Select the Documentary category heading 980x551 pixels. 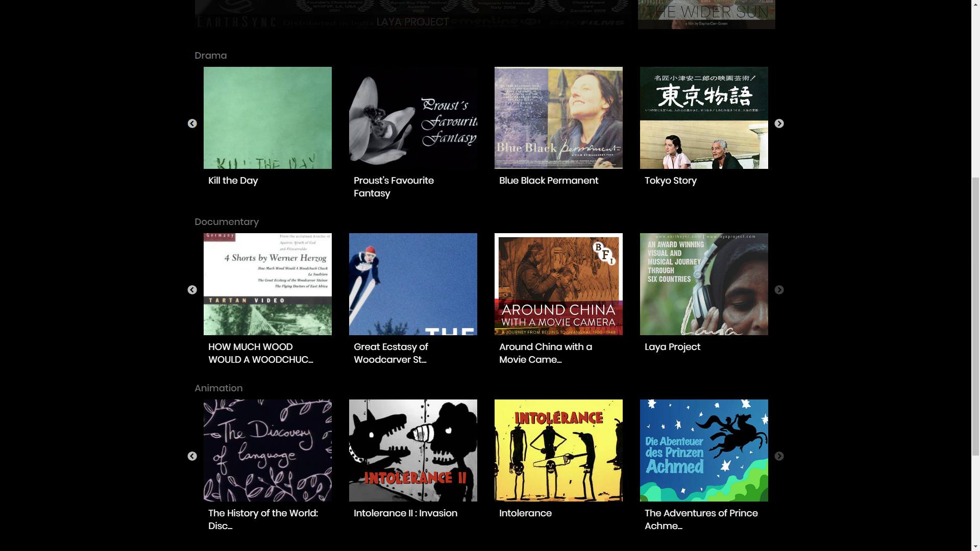(x=227, y=222)
